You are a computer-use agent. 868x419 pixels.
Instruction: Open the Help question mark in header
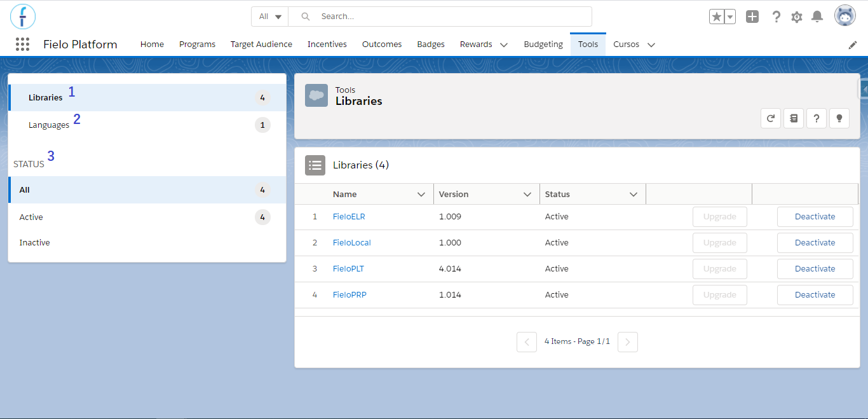click(776, 17)
